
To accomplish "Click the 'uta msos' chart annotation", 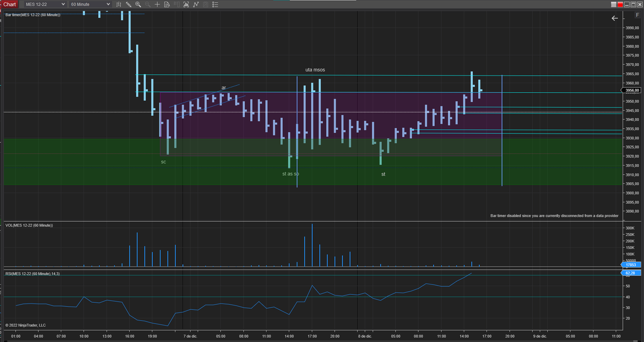I will coord(315,70).
